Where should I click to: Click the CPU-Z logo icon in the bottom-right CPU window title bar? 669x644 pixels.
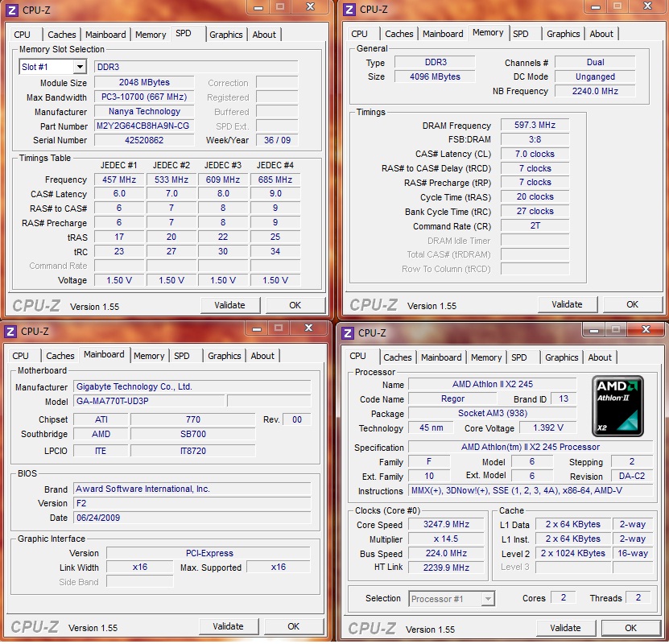(x=348, y=332)
